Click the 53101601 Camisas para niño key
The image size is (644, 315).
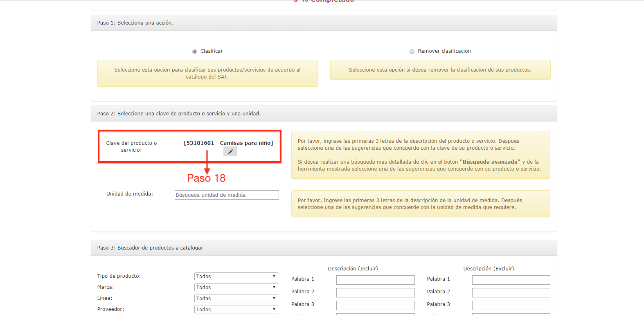[228, 143]
